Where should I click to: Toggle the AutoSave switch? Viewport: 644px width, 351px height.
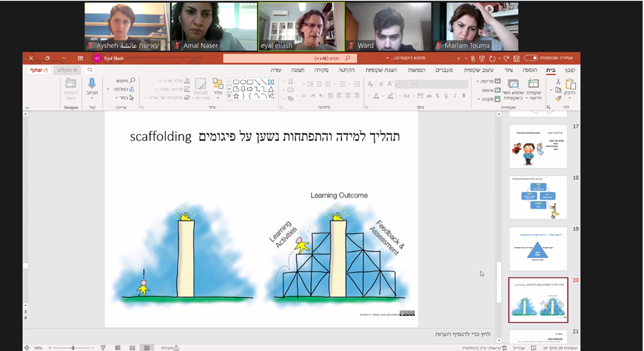530,58
